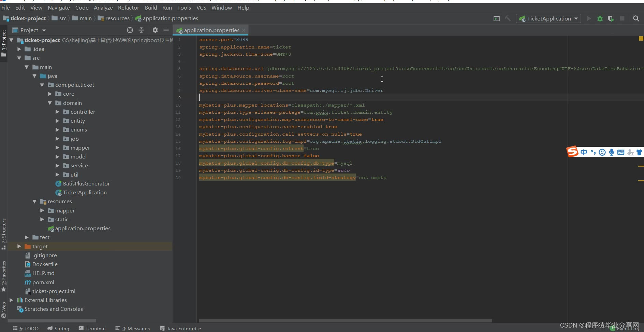The width and height of the screenshot is (644, 332).
Task: Open the VCS menu
Action: click(201, 8)
